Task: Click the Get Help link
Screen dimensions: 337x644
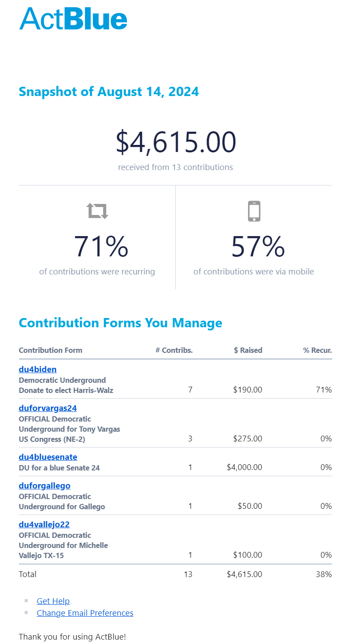Action: [x=53, y=601]
